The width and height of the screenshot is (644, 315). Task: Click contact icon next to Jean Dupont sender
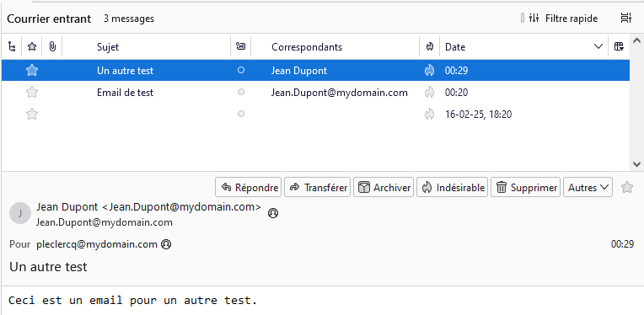click(x=273, y=213)
